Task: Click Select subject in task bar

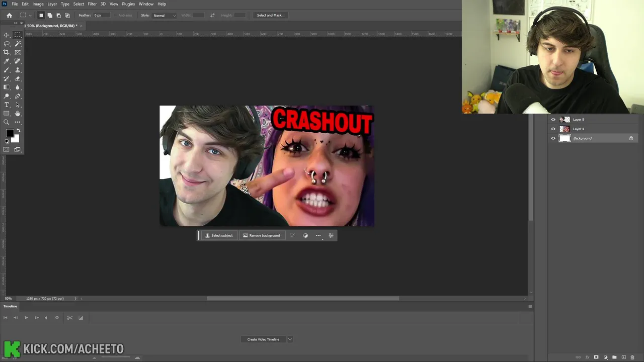Action: (219, 235)
